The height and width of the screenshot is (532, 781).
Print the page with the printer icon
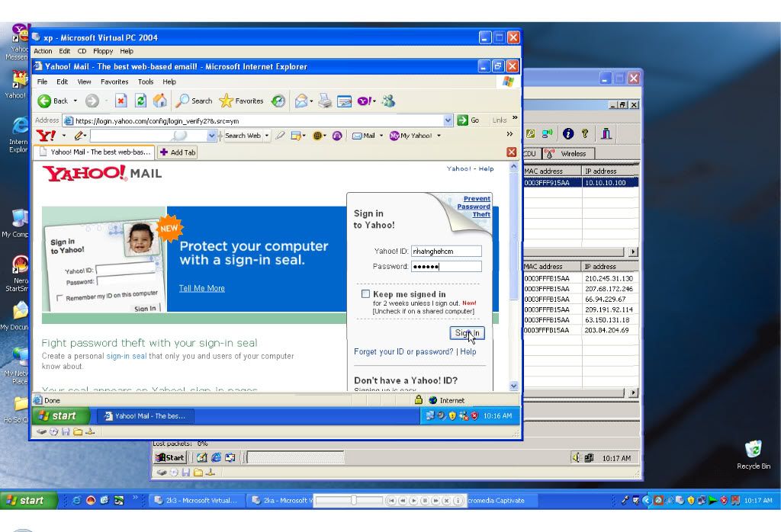pyautogui.click(x=325, y=101)
